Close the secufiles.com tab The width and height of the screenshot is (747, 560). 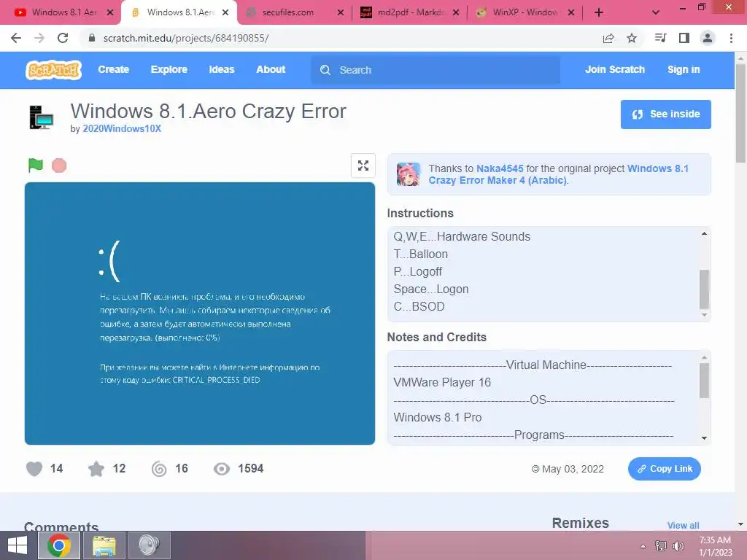click(341, 12)
